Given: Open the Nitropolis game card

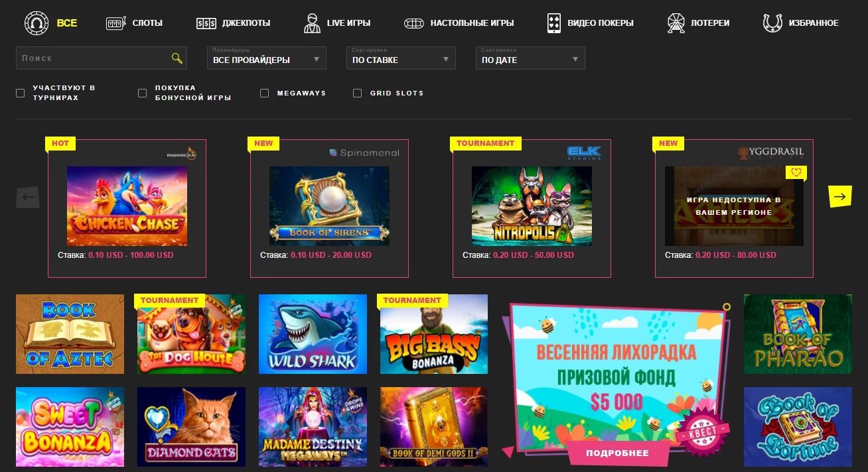Looking at the screenshot, I should (532, 206).
